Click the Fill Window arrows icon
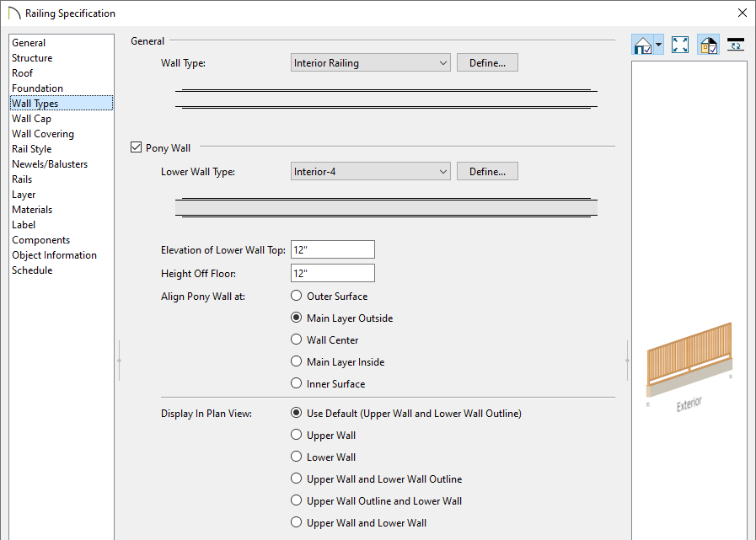This screenshot has width=756, height=540. click(680, 45)
